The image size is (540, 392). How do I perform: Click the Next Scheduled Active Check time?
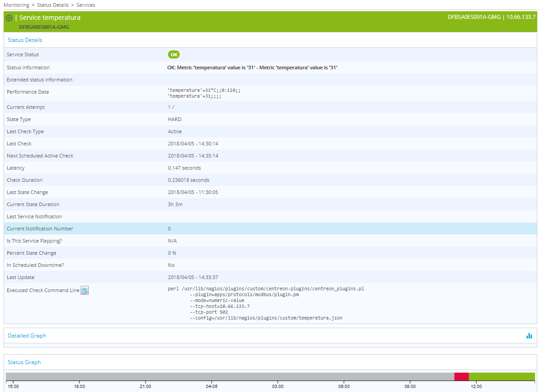tap(194, 155)
